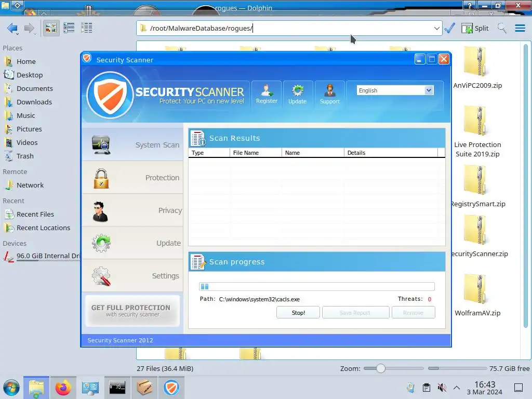
Task: Stop the running scan
Action: click(298, 312)
